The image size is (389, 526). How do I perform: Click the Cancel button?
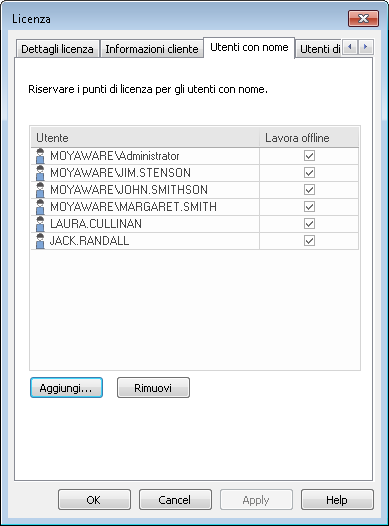175,500
